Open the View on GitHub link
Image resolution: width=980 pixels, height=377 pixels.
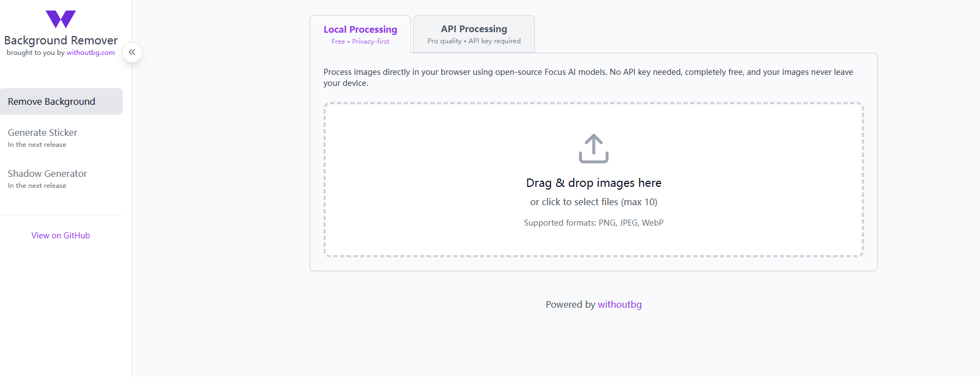(60, 236)
